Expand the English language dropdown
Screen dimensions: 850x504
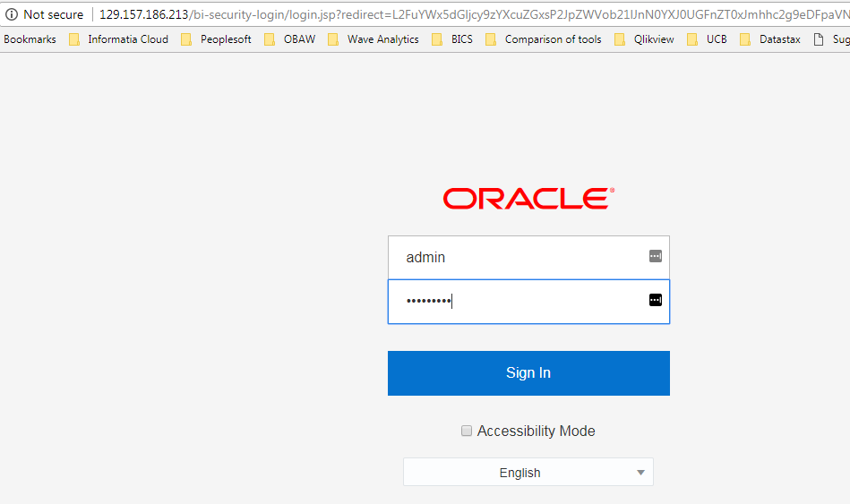[x=520, y=473]
